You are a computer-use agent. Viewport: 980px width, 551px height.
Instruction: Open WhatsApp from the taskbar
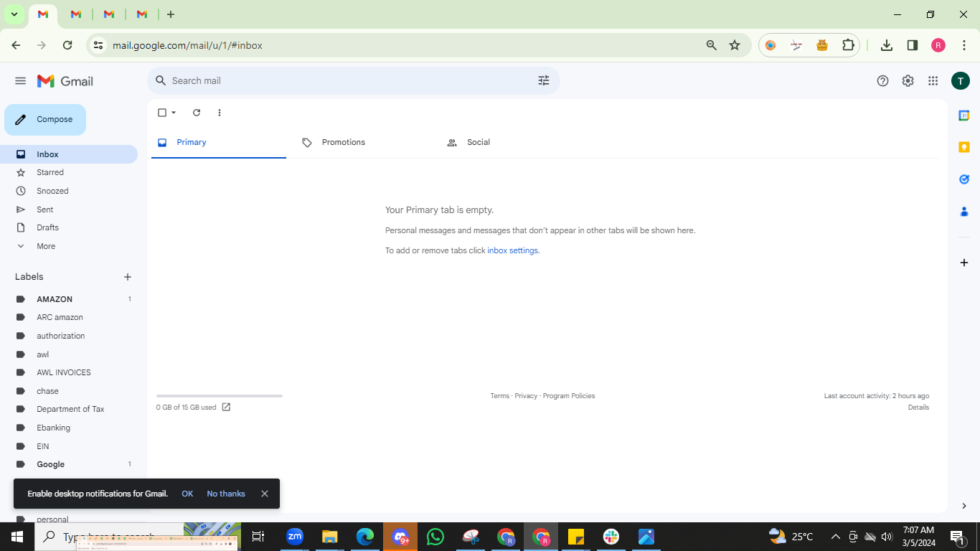pyautogui.click(x=435, y=537)
